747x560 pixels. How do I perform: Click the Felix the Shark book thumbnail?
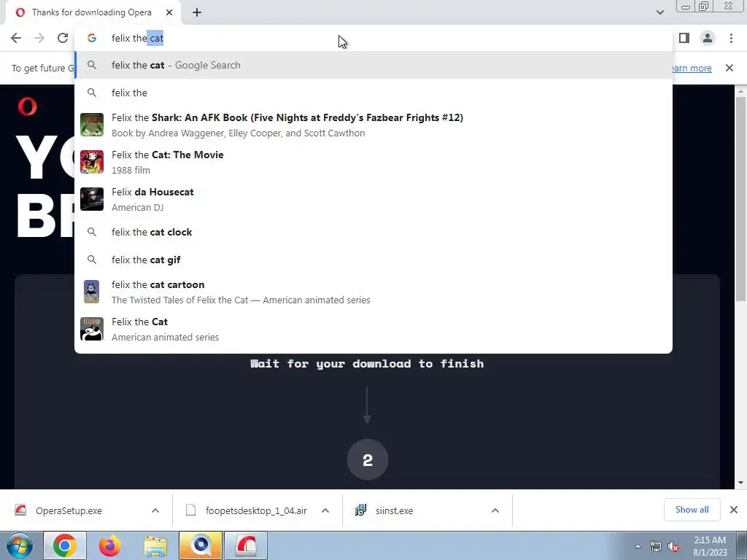(91, 125)
